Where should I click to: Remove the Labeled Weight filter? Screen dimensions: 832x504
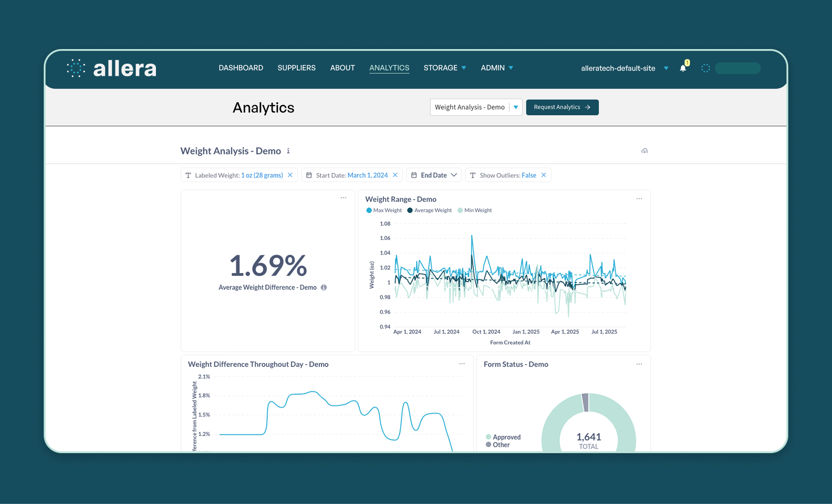point(290,175)
